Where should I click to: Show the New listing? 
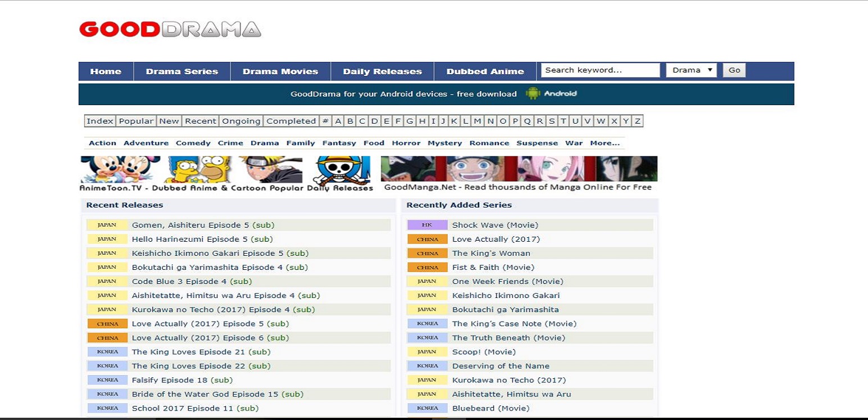pos(169,121)
